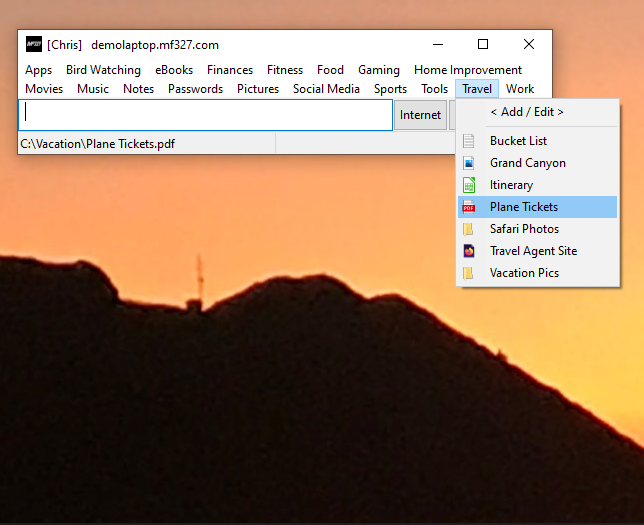Open the Finances menu
Image resolution: width=644 pixels, height=525 pixels.
pyautogui.click(x=230, y=70)
